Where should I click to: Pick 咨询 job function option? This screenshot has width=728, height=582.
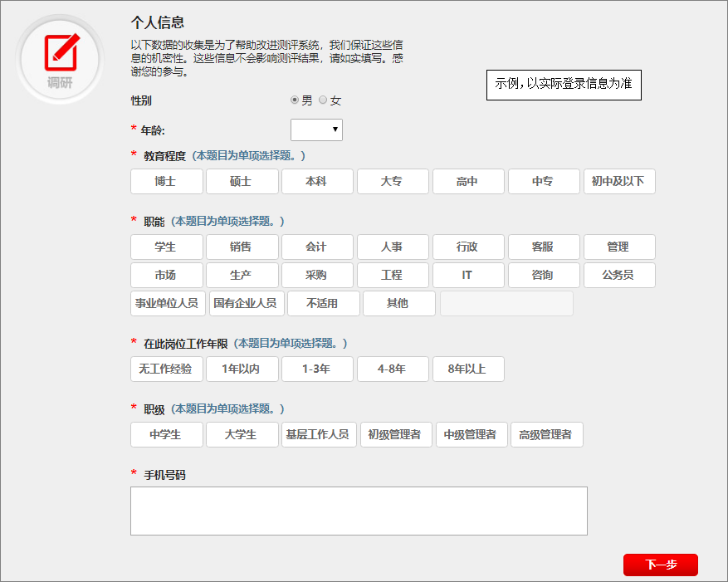545,275
